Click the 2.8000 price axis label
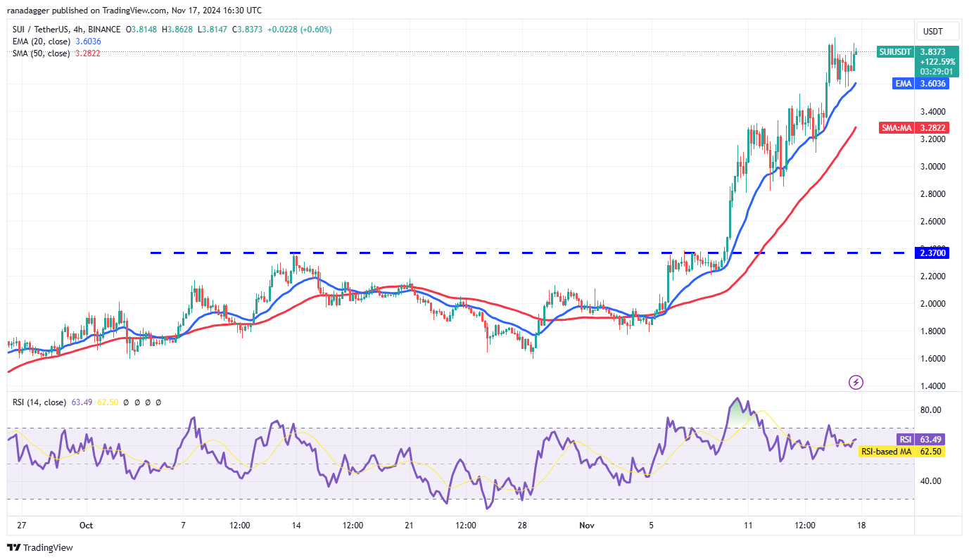This screenshot has height=560, width=969. point(934,194)
